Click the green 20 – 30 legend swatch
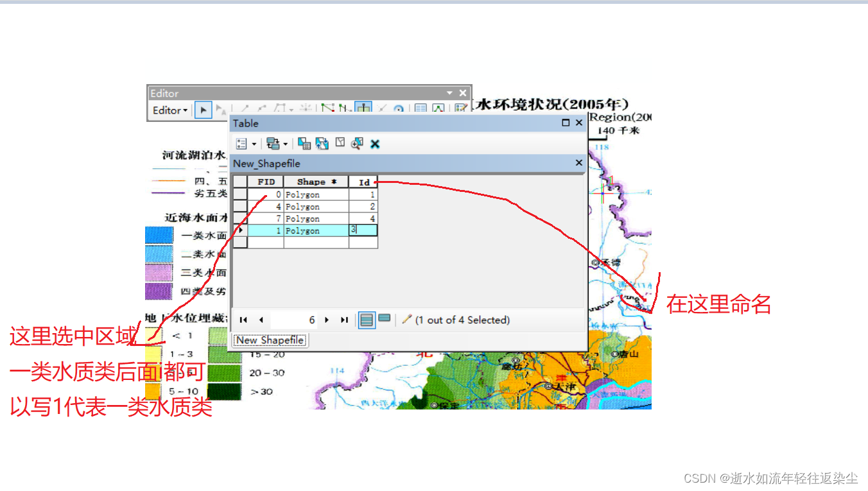This screenshot has width=868, height=491. click(x=225, y=372)
